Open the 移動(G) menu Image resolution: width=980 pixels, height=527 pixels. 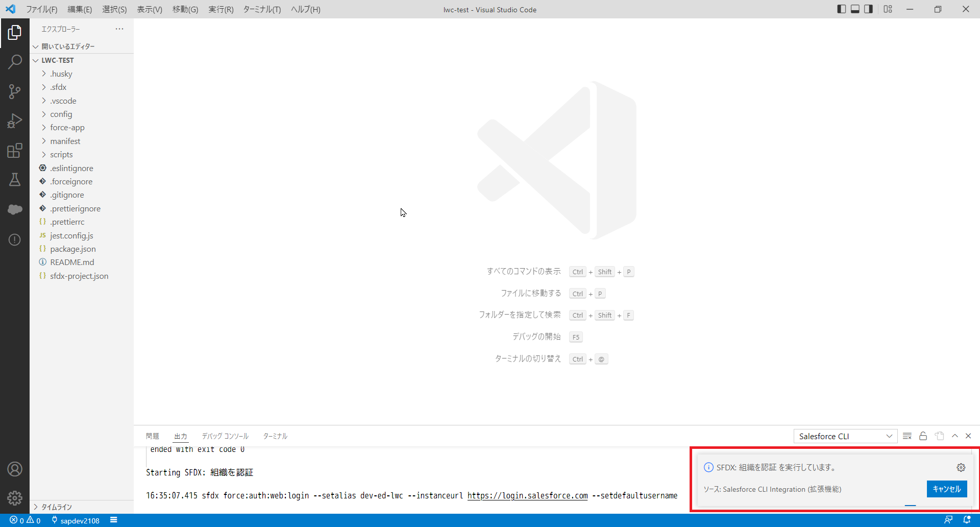[x=185, y=9]
